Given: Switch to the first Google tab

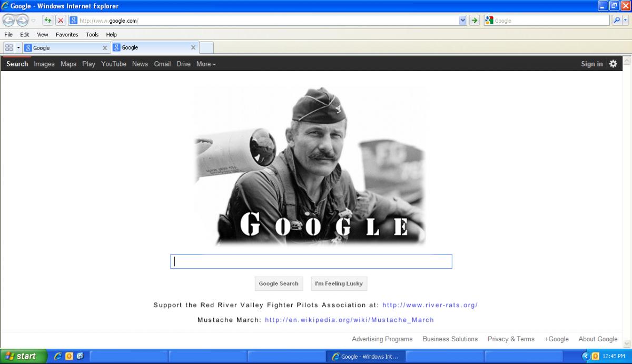Looking at the screenshot, I should pos(63,47).
